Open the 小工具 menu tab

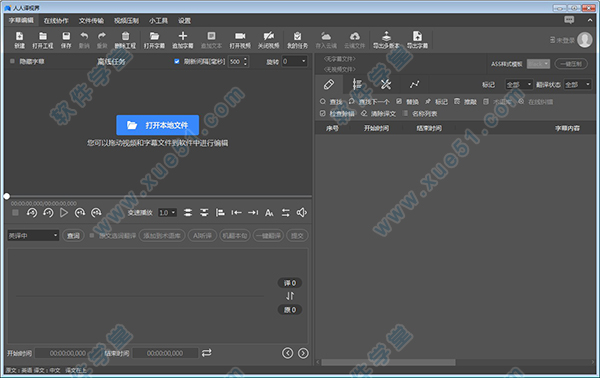tap(158, 21)
